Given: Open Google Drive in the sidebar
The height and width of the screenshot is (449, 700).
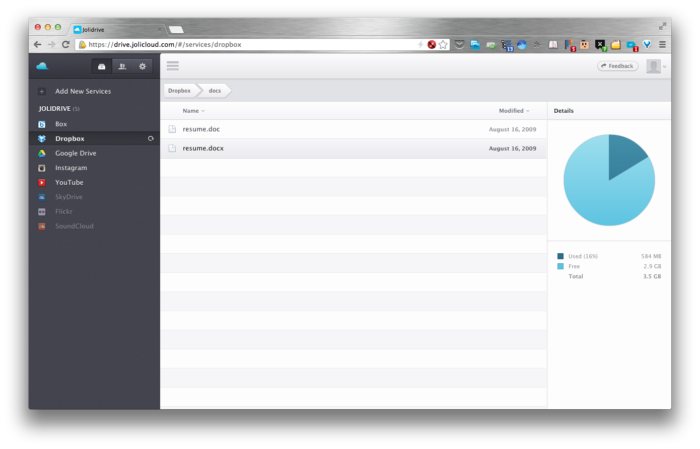Looking at the screenshot, I should tap(75, 153).
